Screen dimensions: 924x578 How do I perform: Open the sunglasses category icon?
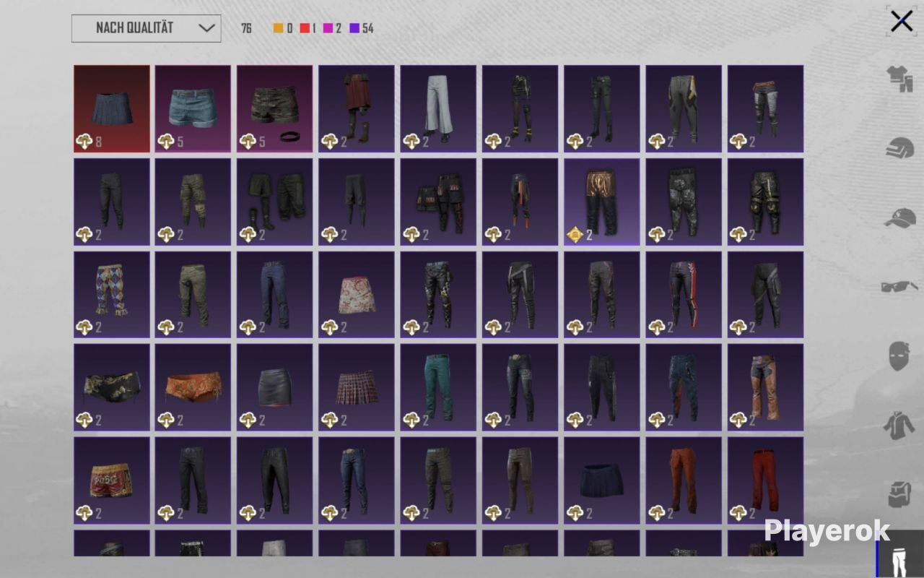[x=899, y=287]
